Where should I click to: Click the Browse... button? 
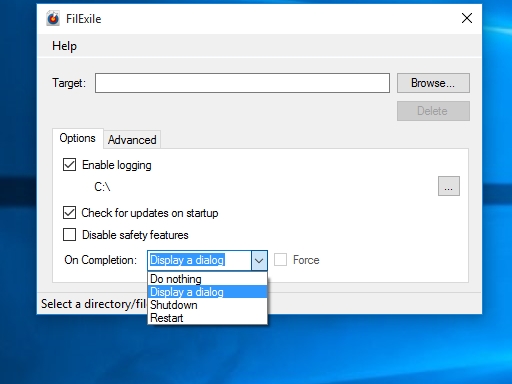433,83
